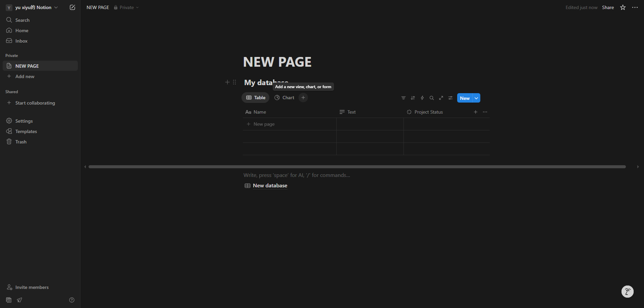Open database automations lightning icon

click(x=422, y=98)
